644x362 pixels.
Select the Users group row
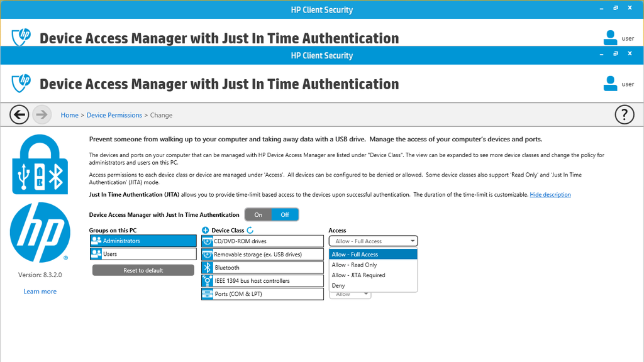coord(143,254)
